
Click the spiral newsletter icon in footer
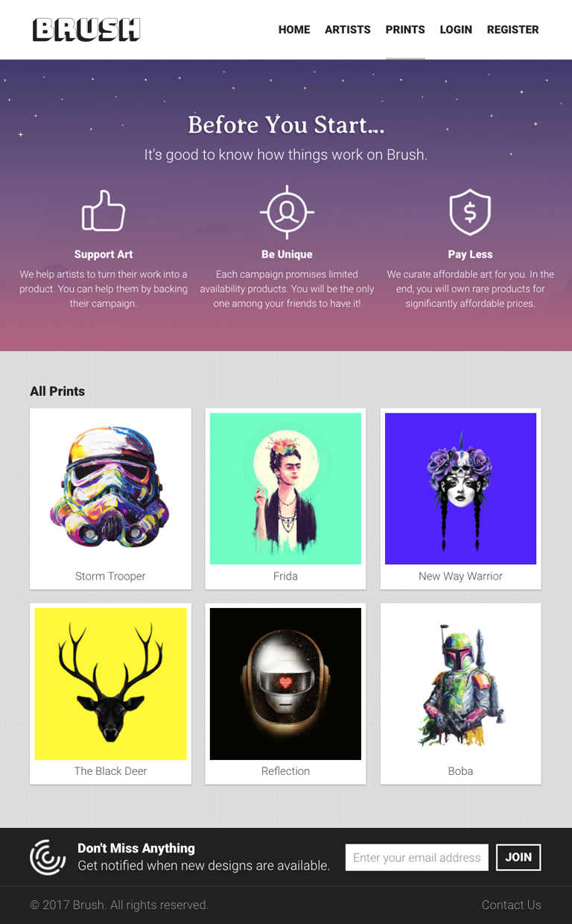(x=48, y=857)
